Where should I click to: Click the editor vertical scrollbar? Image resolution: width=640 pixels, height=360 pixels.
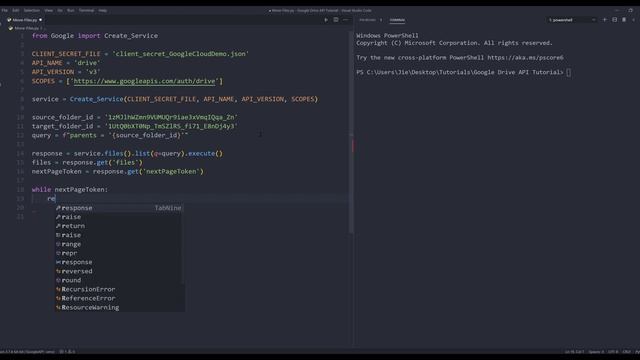(351, 133)
